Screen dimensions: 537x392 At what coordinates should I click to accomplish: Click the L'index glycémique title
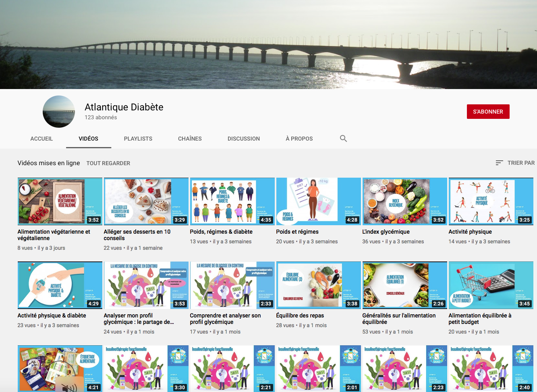tap(386, 232)
